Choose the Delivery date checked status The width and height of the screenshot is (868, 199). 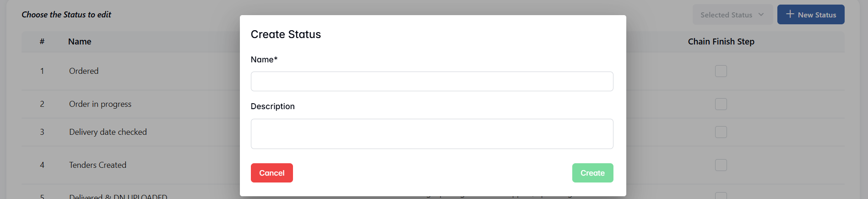point(108,132)
